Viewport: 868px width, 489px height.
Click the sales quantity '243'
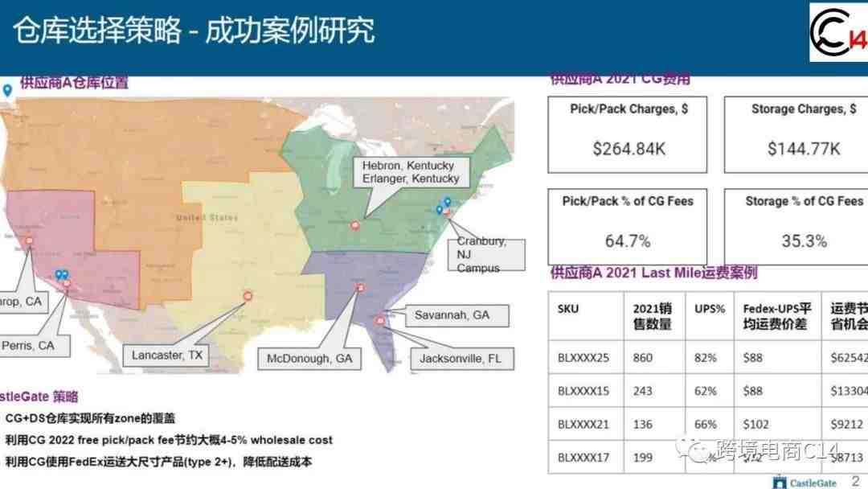click(x=643, y=391)
